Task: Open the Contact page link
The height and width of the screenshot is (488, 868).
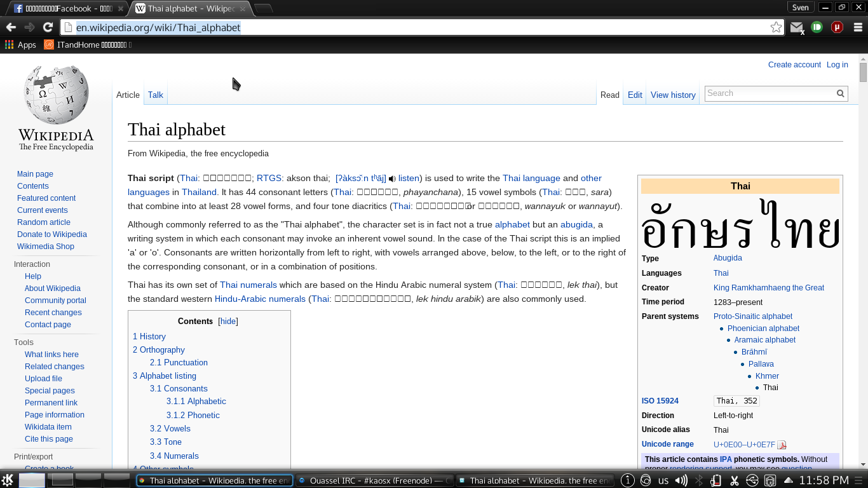Action: (x=48, y=325)
